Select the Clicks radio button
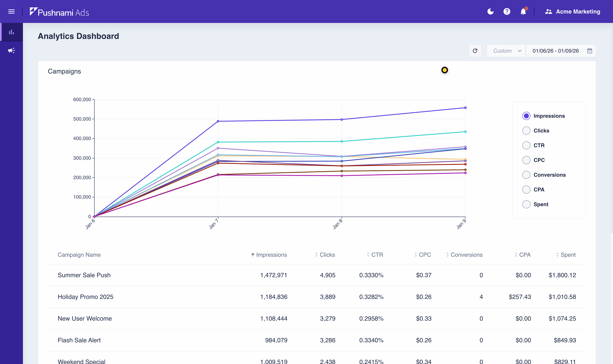Screen dimensions: 613x364 (526, 130)
